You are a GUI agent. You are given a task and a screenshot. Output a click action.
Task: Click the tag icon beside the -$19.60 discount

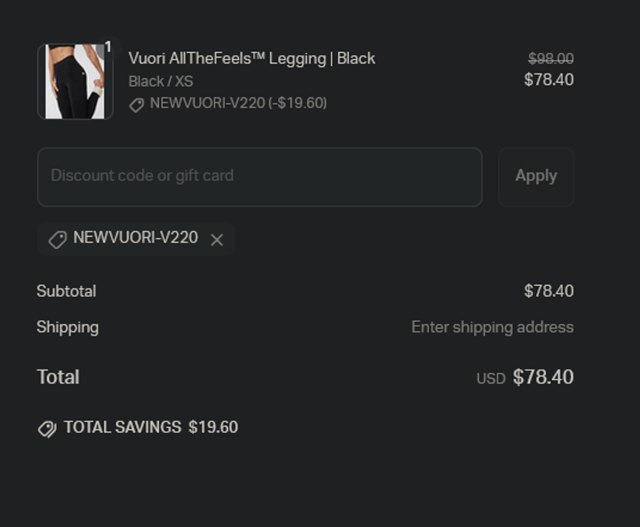(x=137, y=104)
